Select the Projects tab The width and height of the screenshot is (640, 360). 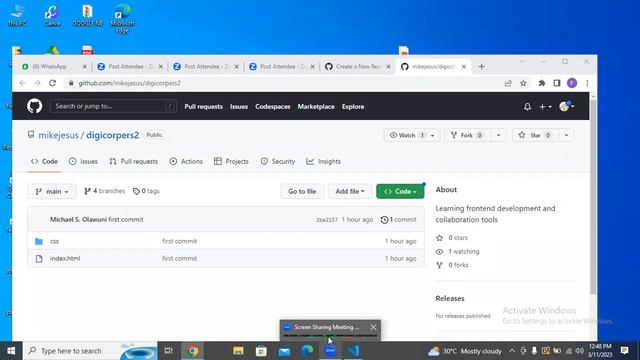[231, 162]
